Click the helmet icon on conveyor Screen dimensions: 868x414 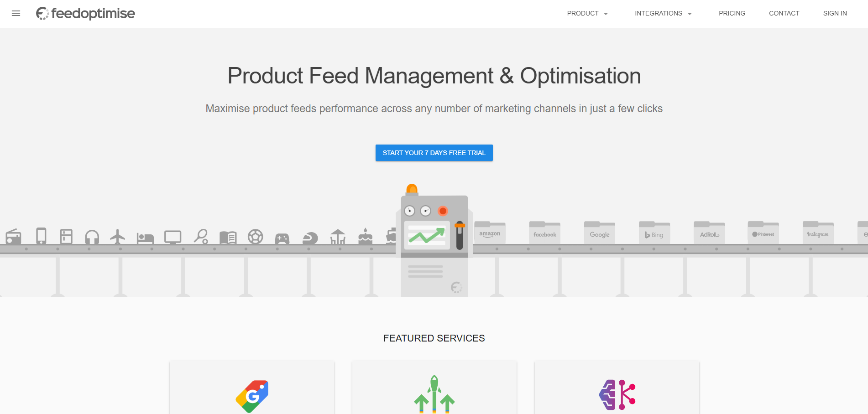tap(310, 238)
